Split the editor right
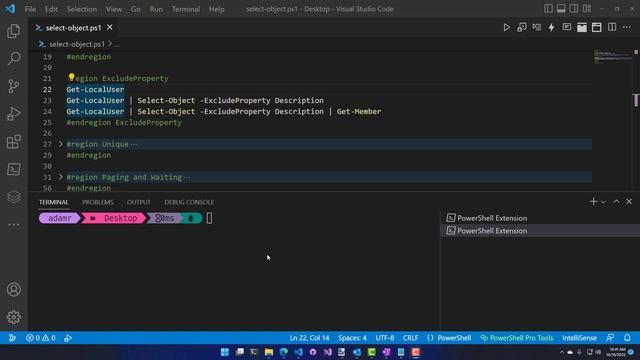640x360 pixels. pos(612,27)
